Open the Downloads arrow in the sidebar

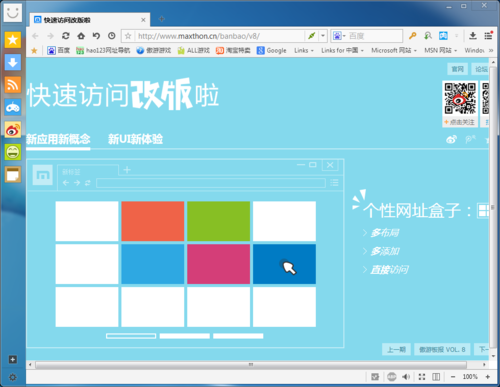click(13, 62)
